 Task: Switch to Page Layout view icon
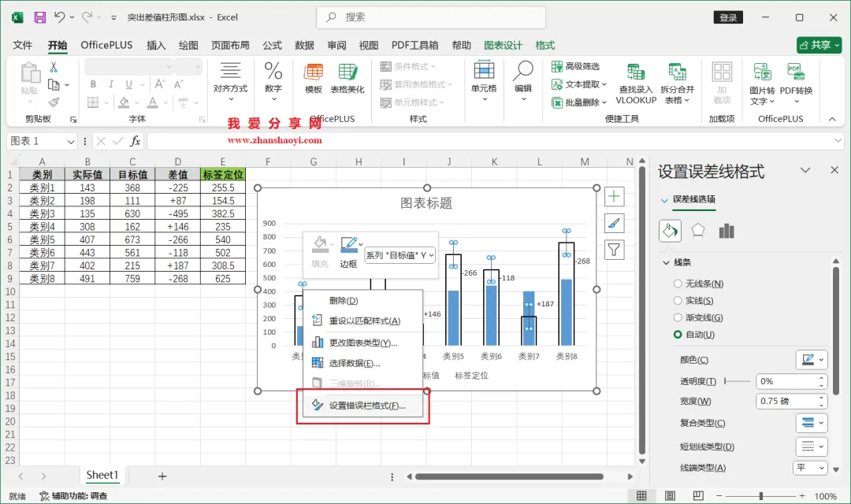pyautogui.click(x=670, y=495)
